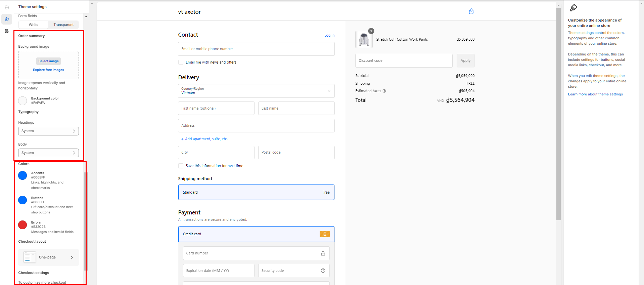Image resolution: width=644 pixels, height=285 pixels.
Task: Click the credit card B badge icon
Action: (324, 234)
